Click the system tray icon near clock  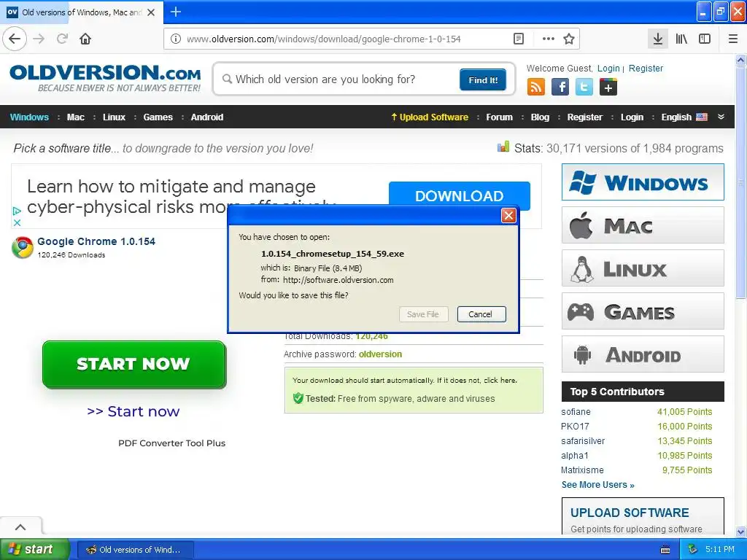693,550
